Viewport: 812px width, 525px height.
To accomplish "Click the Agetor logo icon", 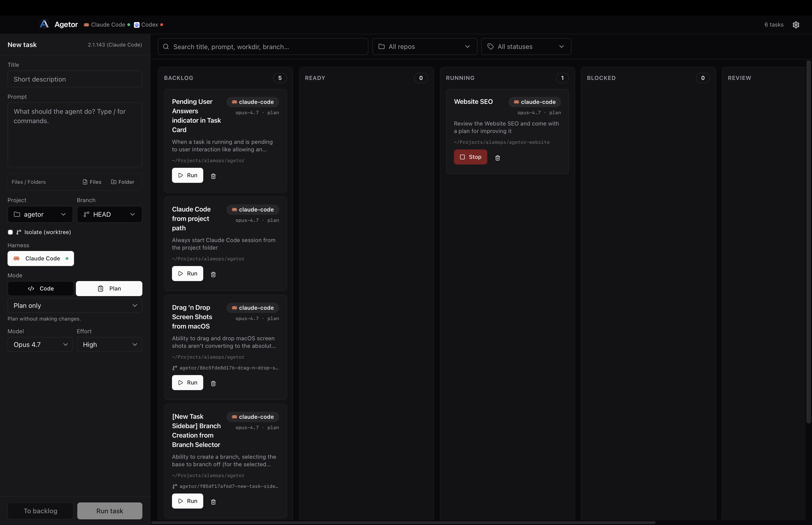I will (44, 24).
